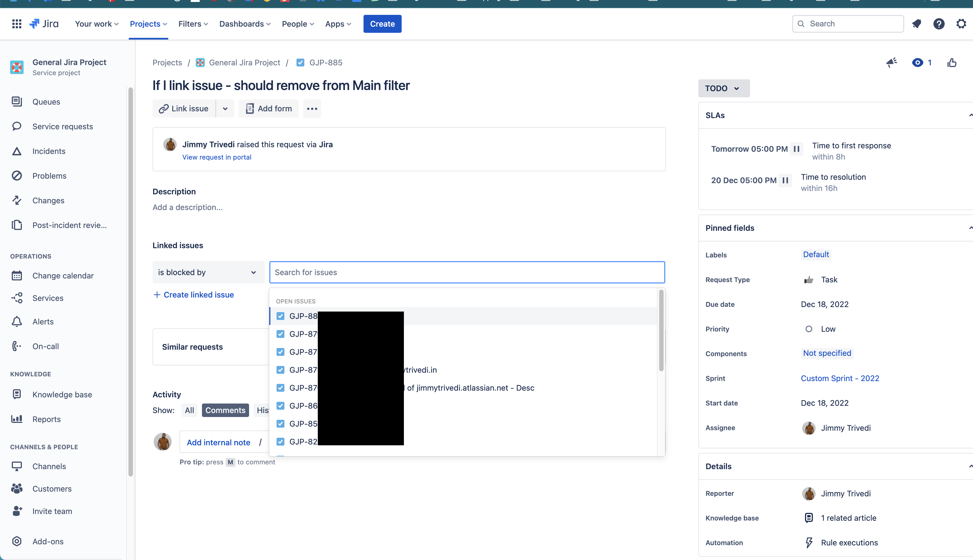Toggle the watch eye icon

(x=918, y=63)
